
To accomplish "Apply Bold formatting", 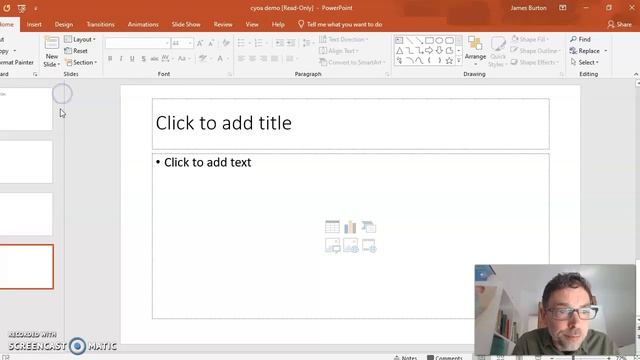I will tap(110, 59).
